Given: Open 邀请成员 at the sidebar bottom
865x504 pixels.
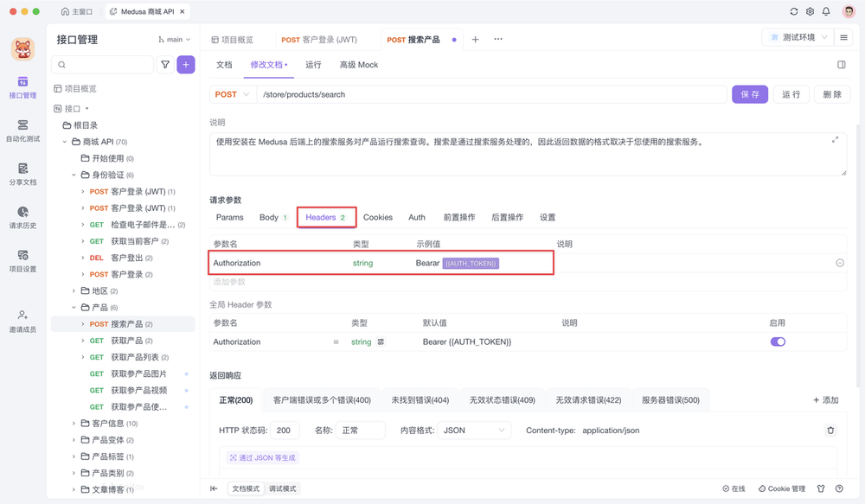Looking at the screenshot, I should (x=22, y=320).
